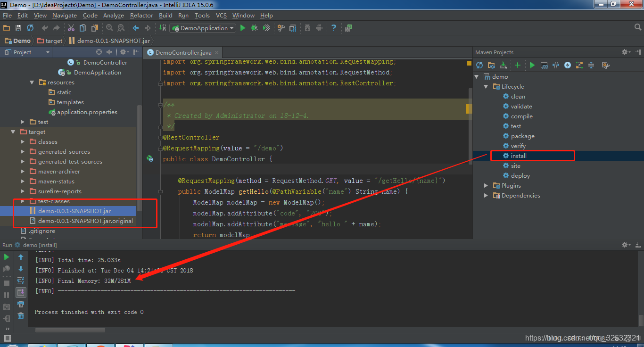Open the DemoApplication run configuration dropdown

pyautogui.click(x=202, y=28)
